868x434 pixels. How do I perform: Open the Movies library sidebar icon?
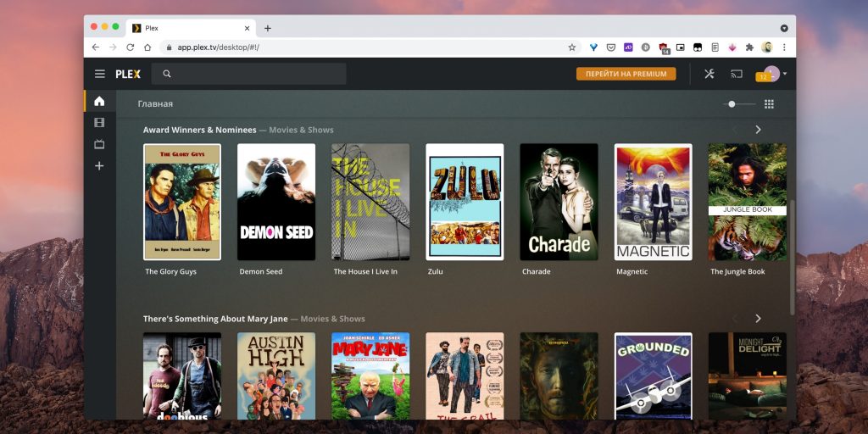click(99, 122)
